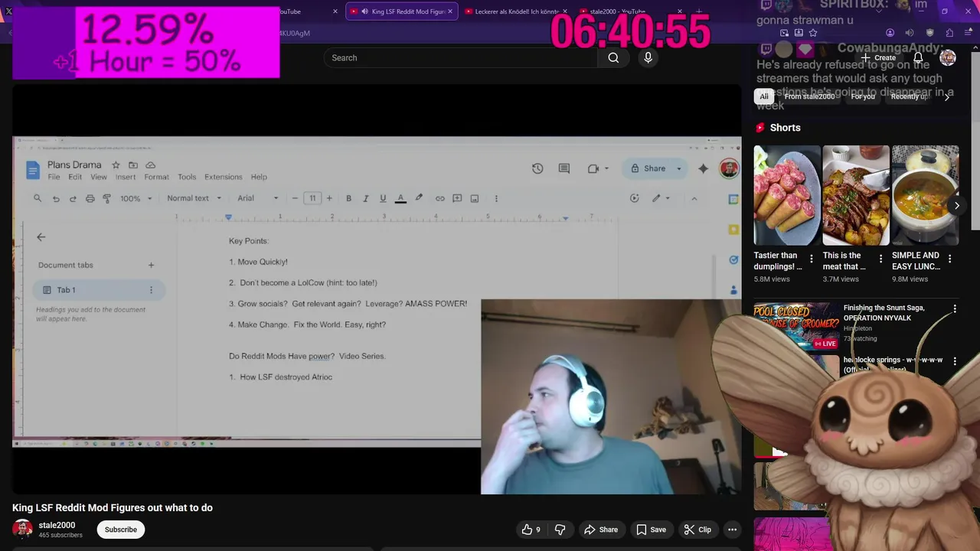The height and width of the screenshot is (551, 980).
Task: Open the Docs File menu
Action: pos(54,177)
